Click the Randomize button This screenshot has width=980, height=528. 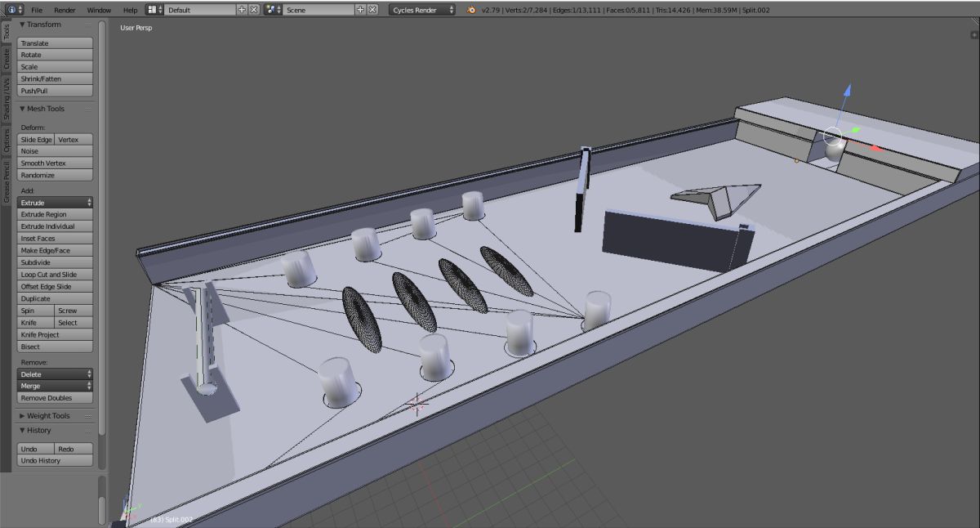(56, 175)
